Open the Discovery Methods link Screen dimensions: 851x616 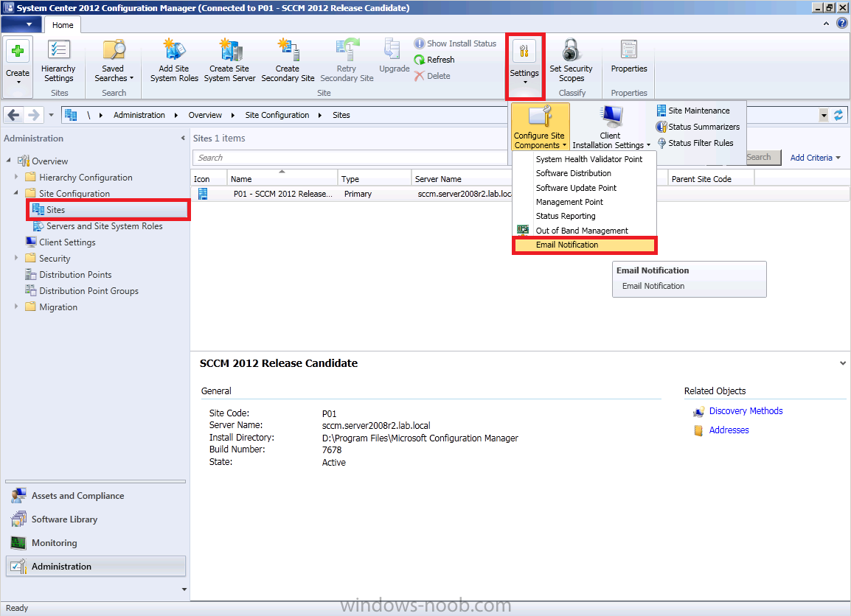(746, 411)
